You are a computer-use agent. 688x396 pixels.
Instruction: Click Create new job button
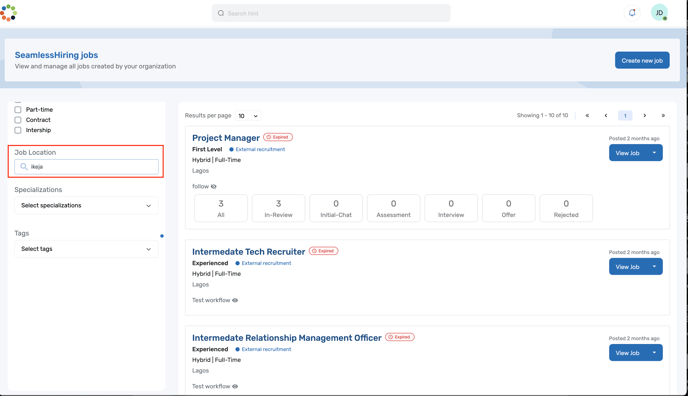642,61
